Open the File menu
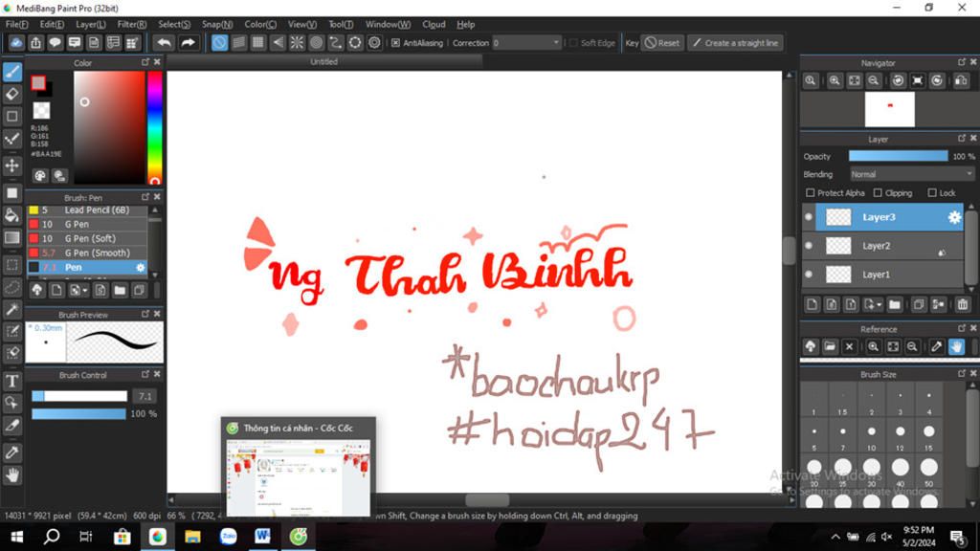Screen dimensions: 980x551 tap(17, 24)
